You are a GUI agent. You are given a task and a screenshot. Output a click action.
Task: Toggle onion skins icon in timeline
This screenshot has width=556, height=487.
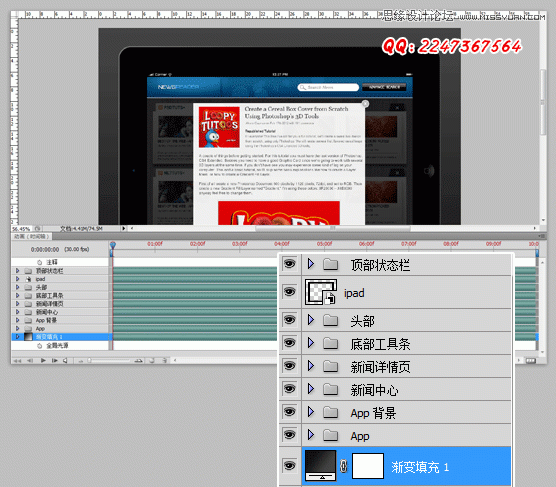pos(152,361)
